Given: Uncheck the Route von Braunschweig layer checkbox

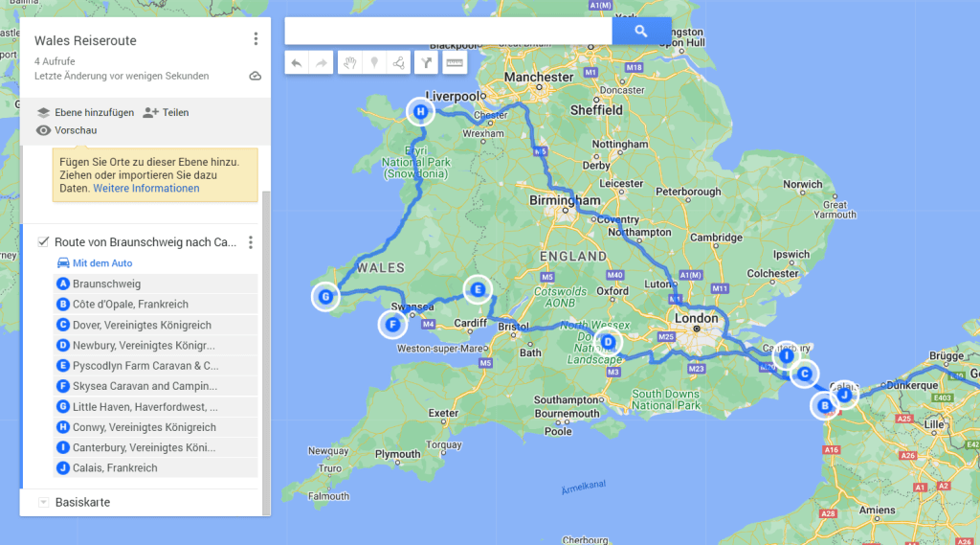Looking at the screenshot, I should pos(43,242).
